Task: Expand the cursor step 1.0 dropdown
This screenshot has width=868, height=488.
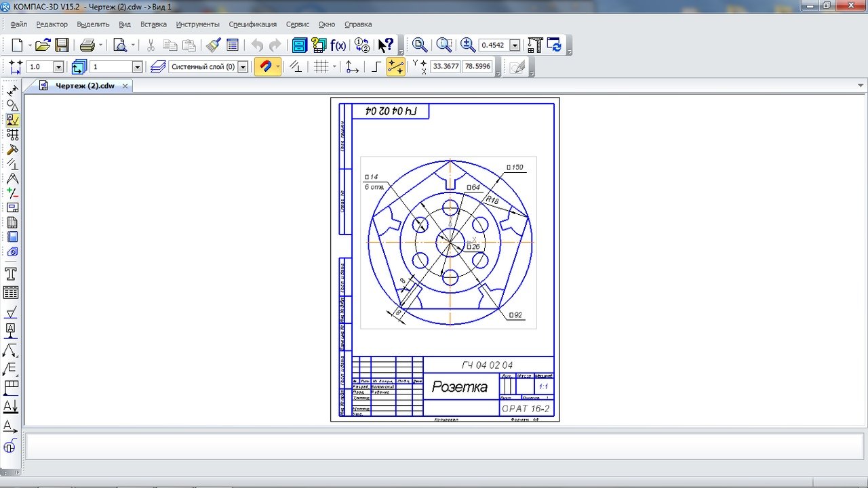Action: click(58, 67)
